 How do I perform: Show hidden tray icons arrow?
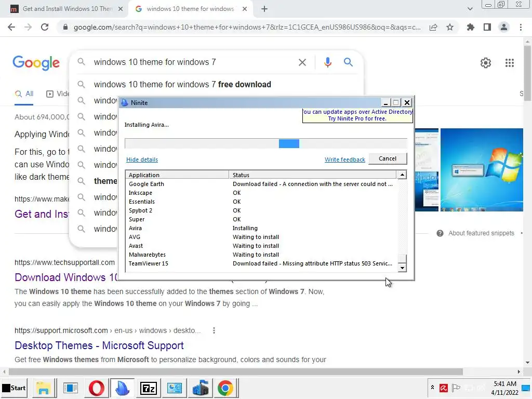click(x=432, y=387)
